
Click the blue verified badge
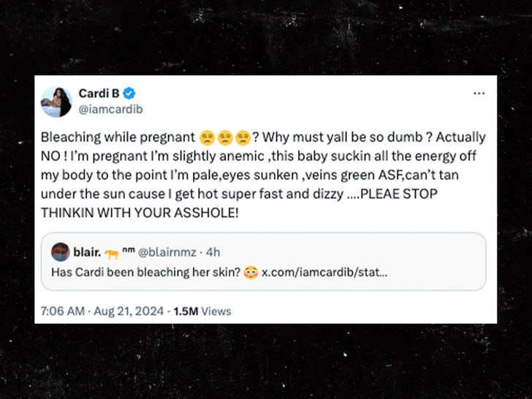(x=129, y=94)
